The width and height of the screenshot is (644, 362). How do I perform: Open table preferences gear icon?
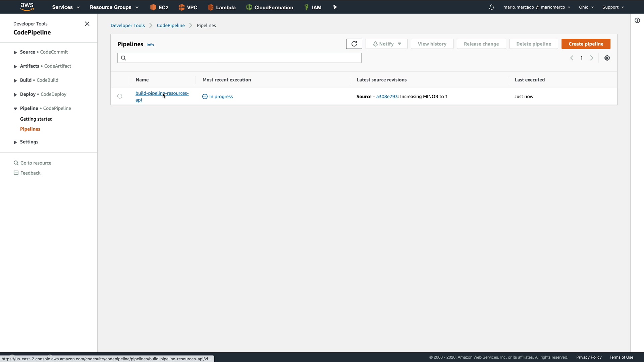[607, 58]
